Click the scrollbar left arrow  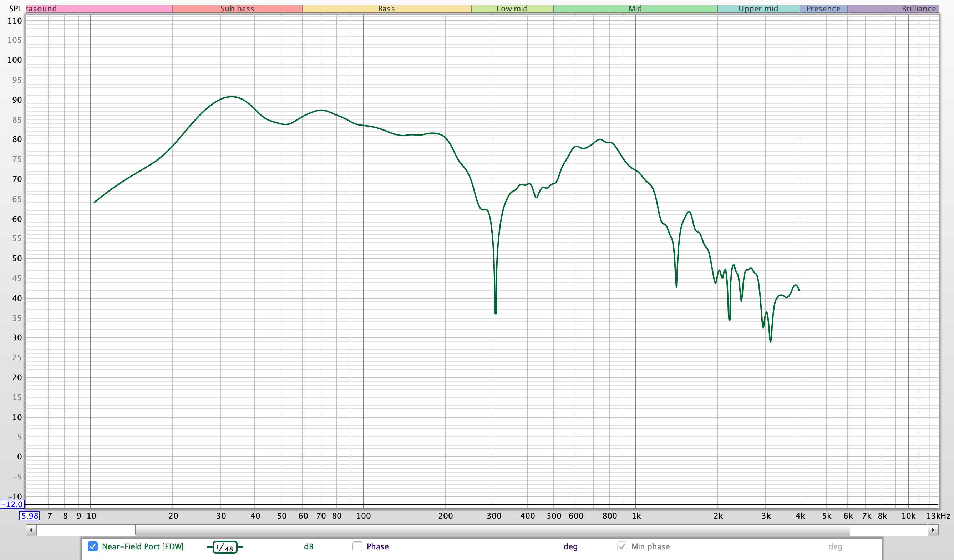click(31, 530)
